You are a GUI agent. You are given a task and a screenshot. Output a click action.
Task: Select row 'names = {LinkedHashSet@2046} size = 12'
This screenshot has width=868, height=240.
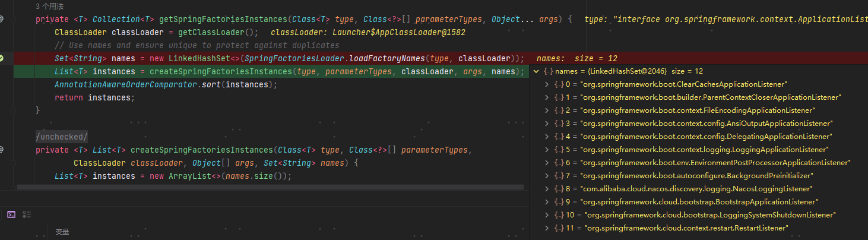tap(699, 71)
